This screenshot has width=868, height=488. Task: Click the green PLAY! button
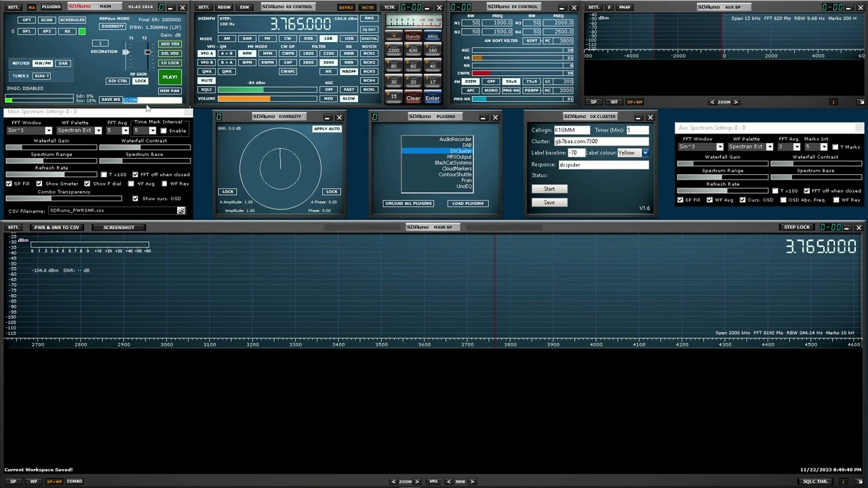pyautogui.click(x=170, y=77)
